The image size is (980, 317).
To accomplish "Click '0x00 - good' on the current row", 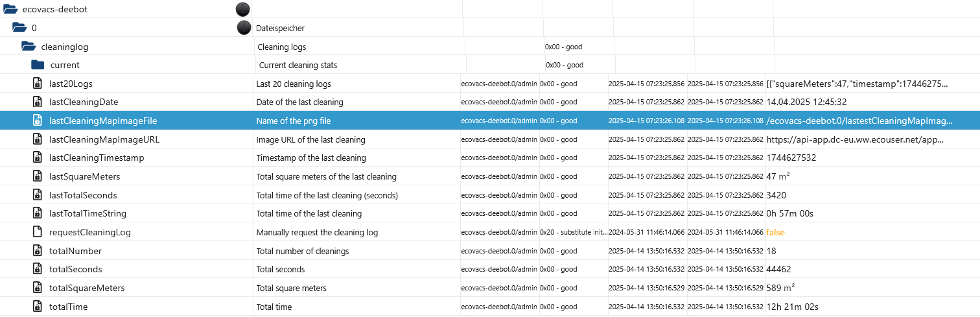I will point(565,65).
